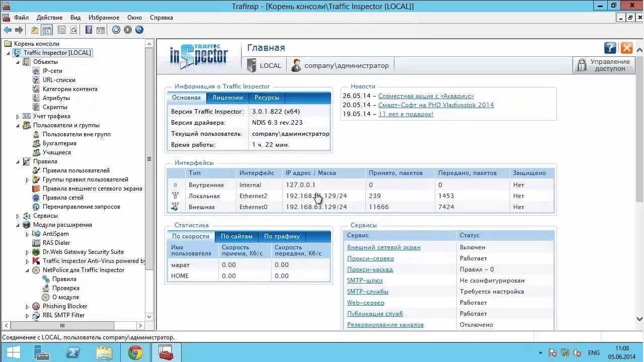The image size is (644, 362).
Task: Click the padlock access management icon
Action: (582, 65)
